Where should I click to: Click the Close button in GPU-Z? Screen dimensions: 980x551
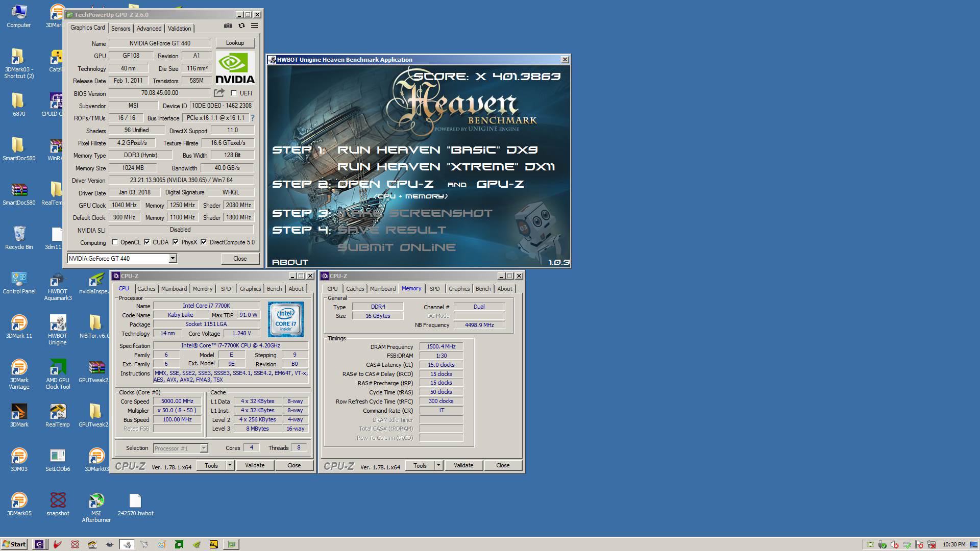(240, 259)
